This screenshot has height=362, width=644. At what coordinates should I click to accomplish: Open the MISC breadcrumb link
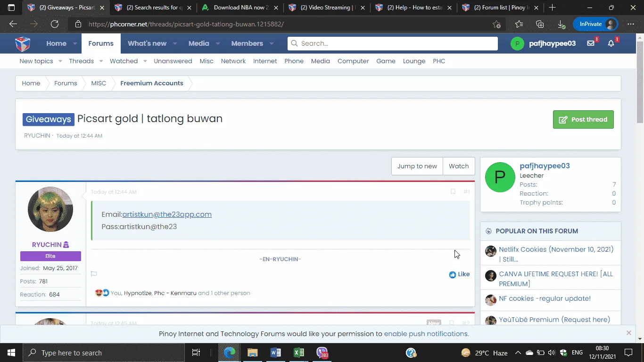(x=99, y=83)
